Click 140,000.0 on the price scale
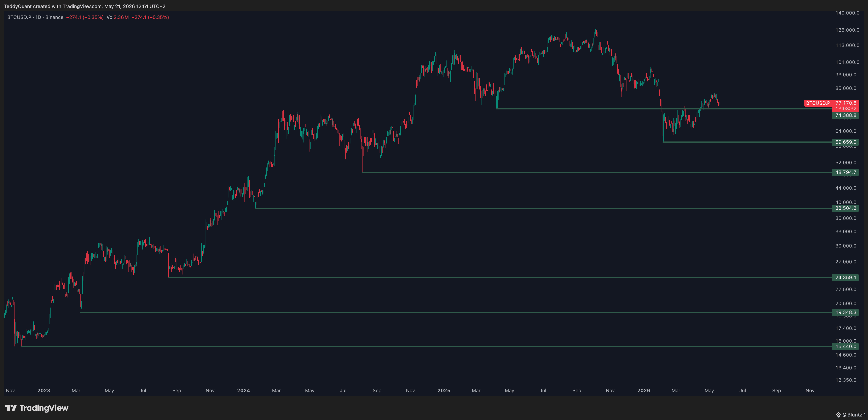 tap(847, 13)
